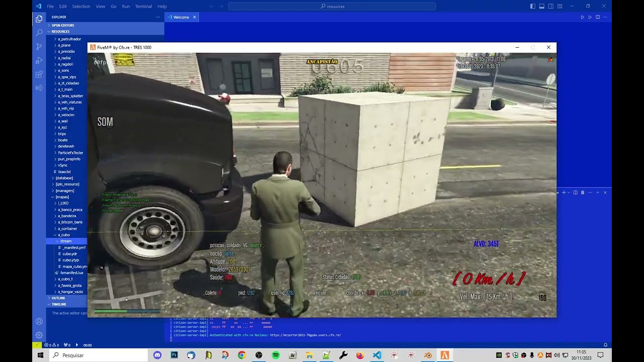
Task: Open the Edit menu
Action: [x=63, y=6]
